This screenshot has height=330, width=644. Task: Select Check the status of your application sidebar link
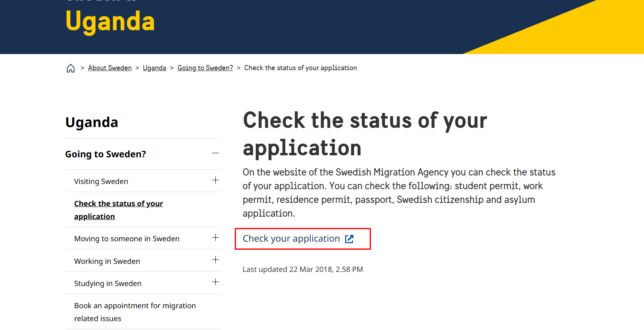(x=118, y=210)
